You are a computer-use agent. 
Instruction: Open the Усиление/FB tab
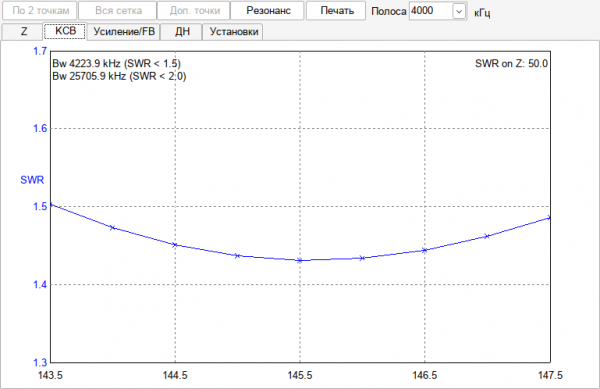point(124,32)
